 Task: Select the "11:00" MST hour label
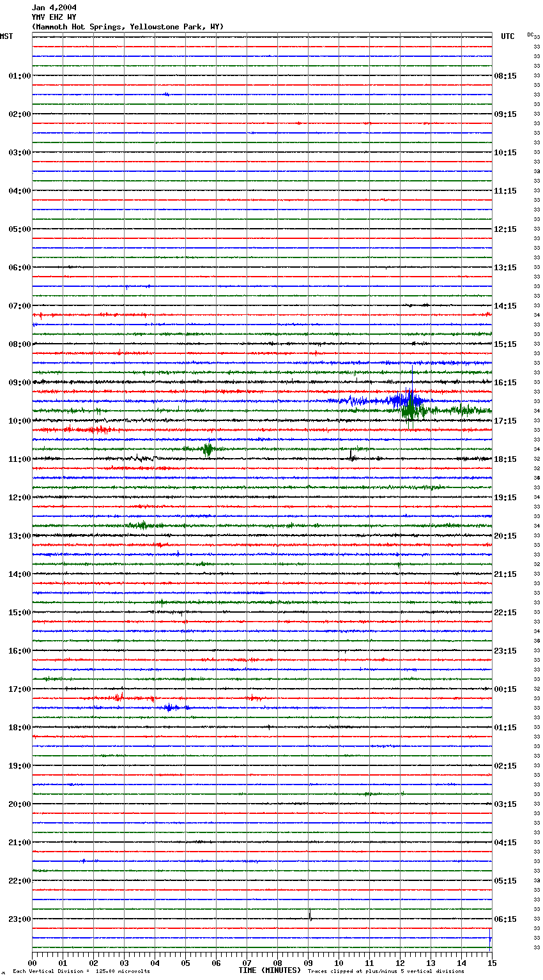tap(20, 459)
